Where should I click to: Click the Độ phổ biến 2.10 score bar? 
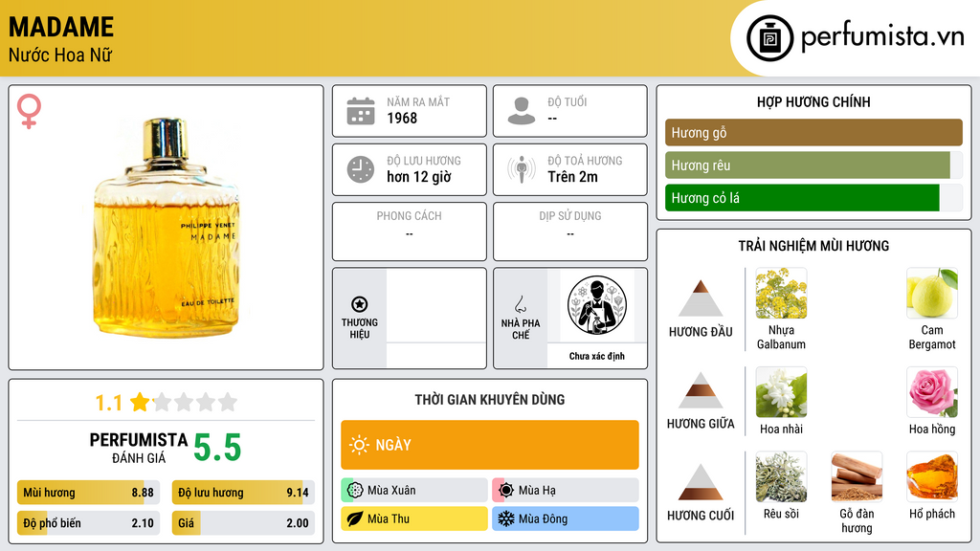coord(88,523)
